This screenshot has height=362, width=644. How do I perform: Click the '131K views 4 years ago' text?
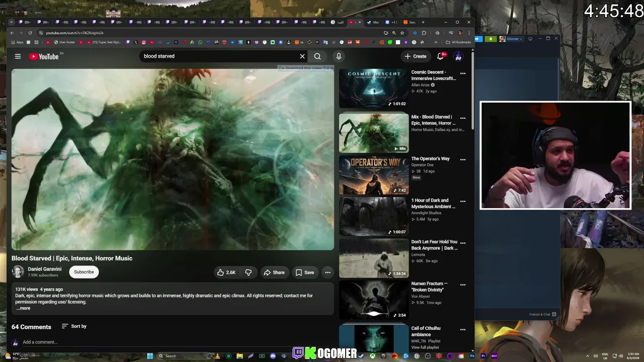click(x=39, y=290)
